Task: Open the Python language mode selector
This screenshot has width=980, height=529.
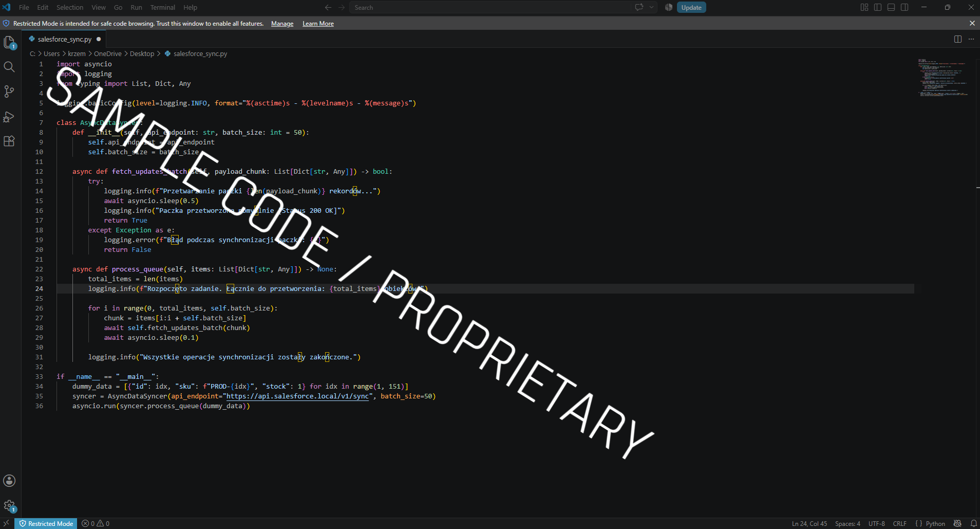Action: point(935,523)
